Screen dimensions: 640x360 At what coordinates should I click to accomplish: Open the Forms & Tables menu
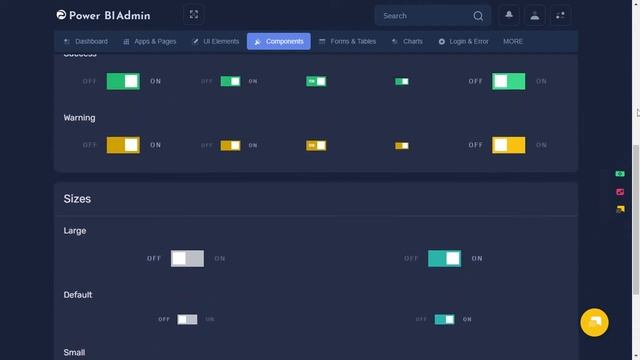347,41
